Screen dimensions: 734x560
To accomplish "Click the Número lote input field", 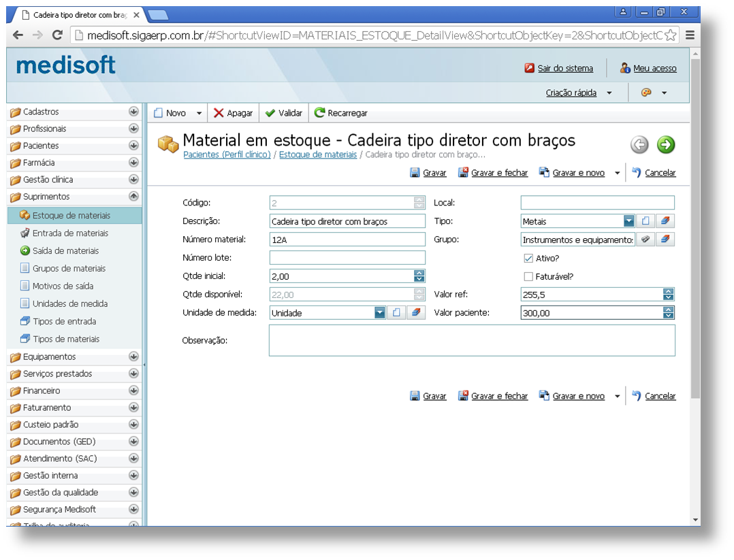I will click(x=347, y=257).
